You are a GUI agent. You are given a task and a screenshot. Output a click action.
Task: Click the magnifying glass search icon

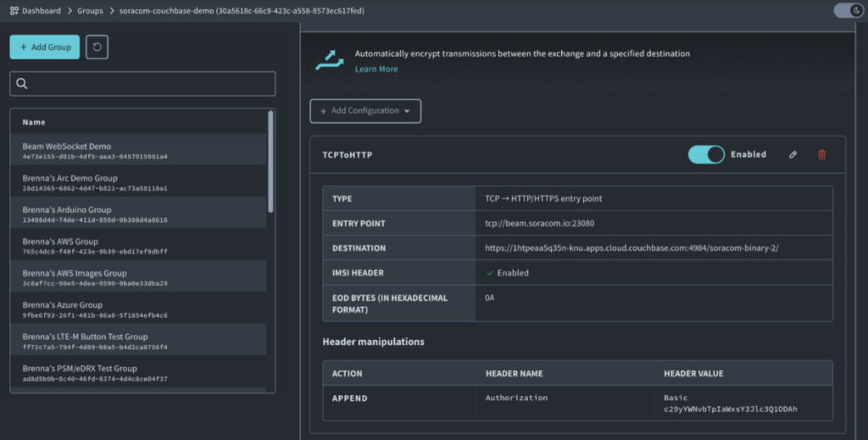point(23,84)
